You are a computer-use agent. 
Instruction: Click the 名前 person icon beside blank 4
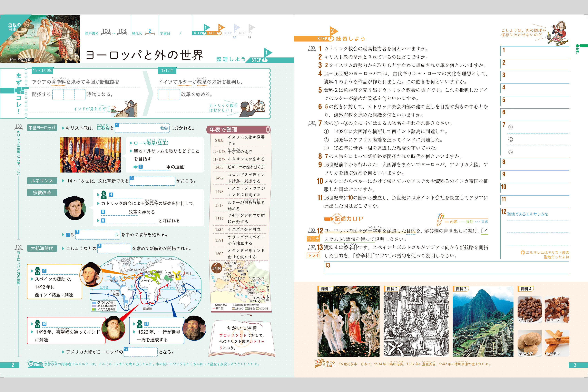(103, 195)
